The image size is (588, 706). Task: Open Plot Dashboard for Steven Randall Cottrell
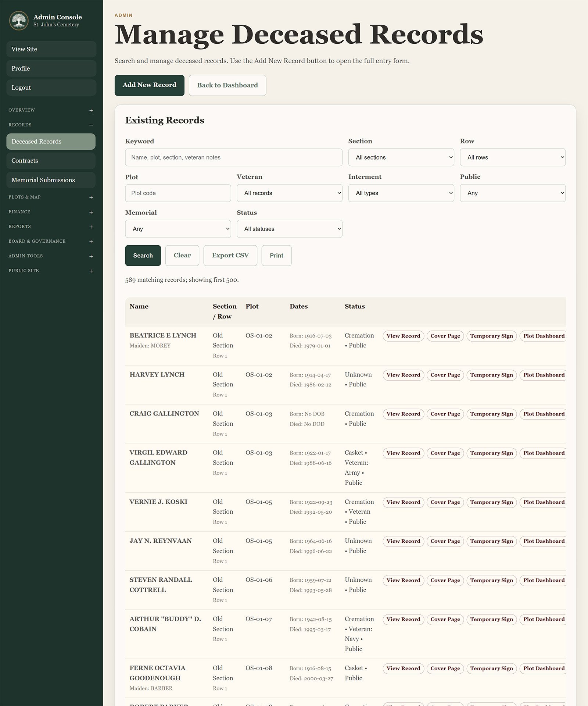pyautogui.click(x=543, y=581)
